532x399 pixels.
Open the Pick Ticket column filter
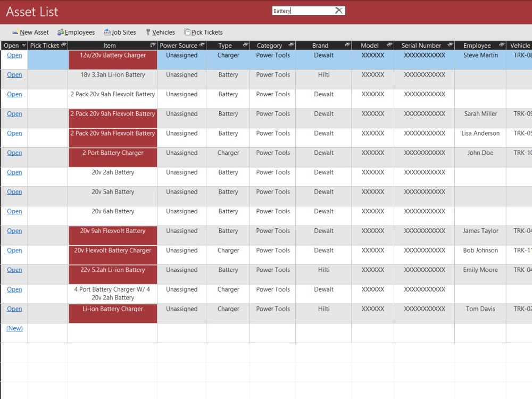[63, 45]
